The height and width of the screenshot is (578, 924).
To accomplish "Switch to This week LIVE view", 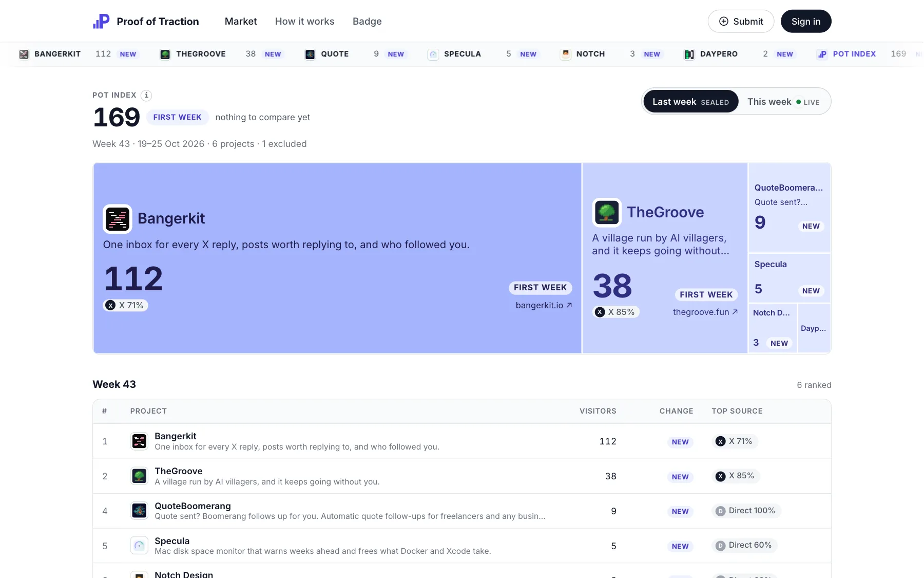I will pos(783,102).
